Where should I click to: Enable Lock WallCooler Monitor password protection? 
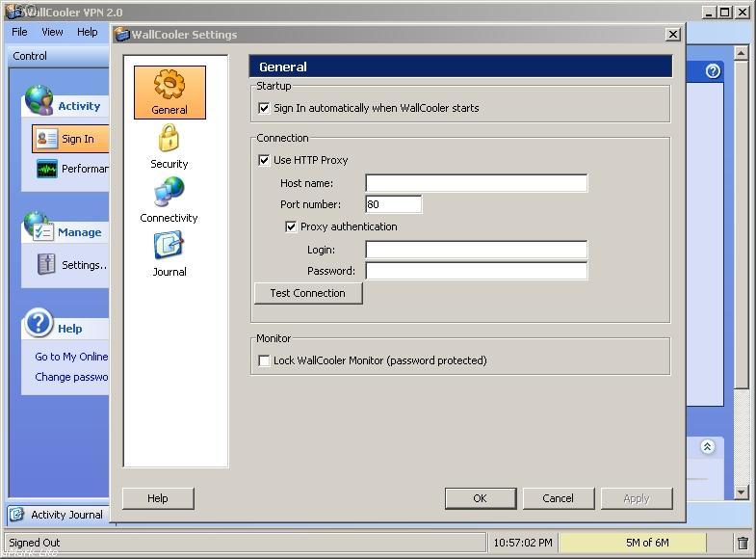(x=264, y=360)
